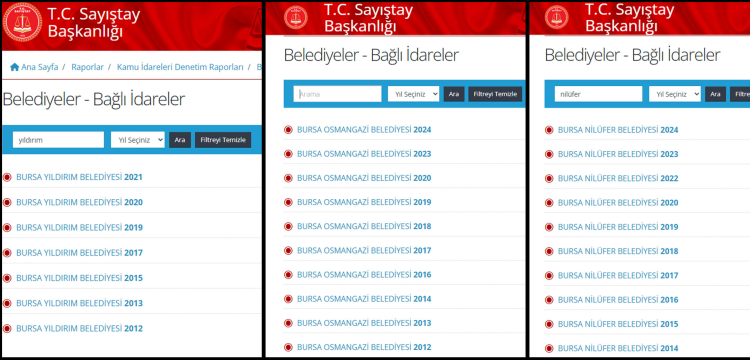Click the red bullet beside Osmangazi Belediyesi 2024
This screenshot has width=750, height=360.
click(x=288, y=130)
